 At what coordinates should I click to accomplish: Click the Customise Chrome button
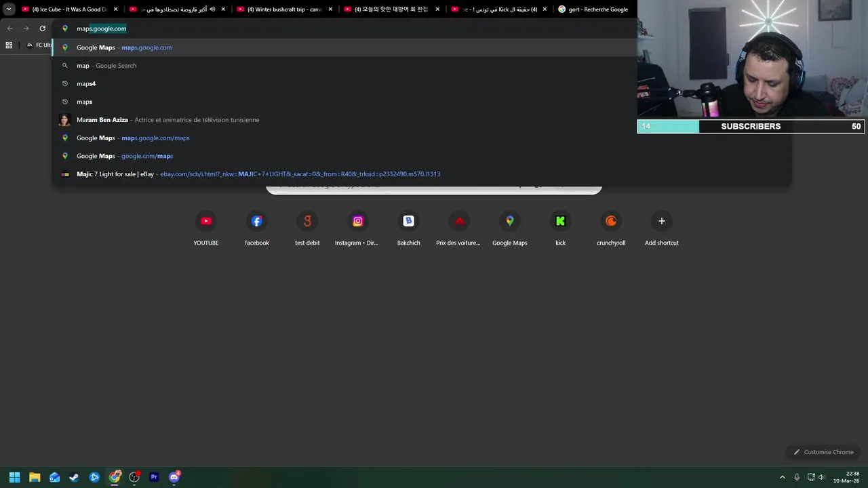(x=823, y=452)
